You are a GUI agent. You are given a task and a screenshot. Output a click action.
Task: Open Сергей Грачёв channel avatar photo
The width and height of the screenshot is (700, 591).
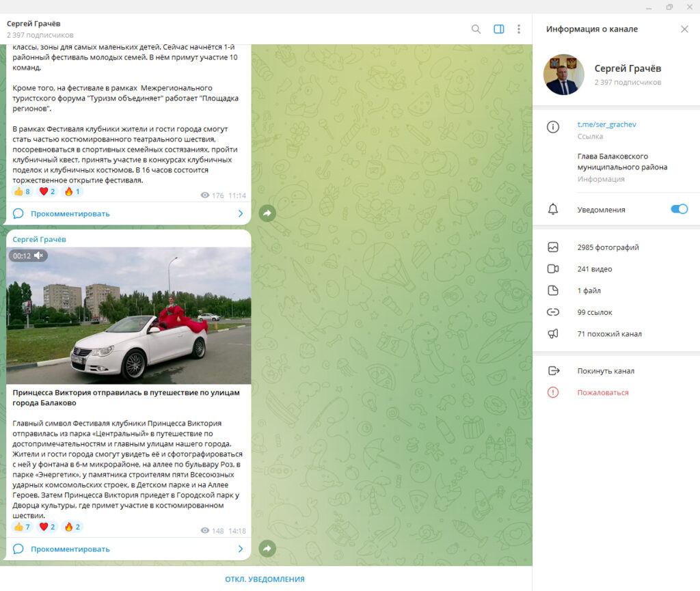point(563,74)
